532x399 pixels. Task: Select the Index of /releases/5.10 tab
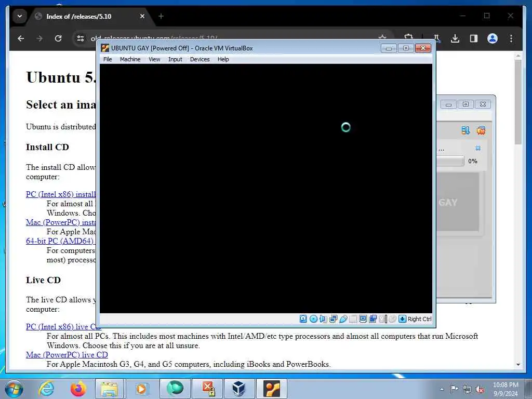pyautogui.click(x=90, y=16)
